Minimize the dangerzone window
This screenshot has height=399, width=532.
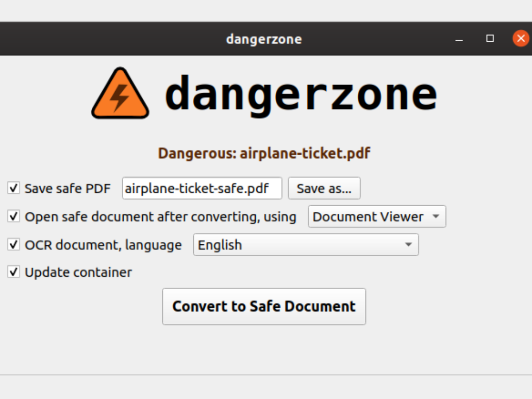click(x=459, y=39)
